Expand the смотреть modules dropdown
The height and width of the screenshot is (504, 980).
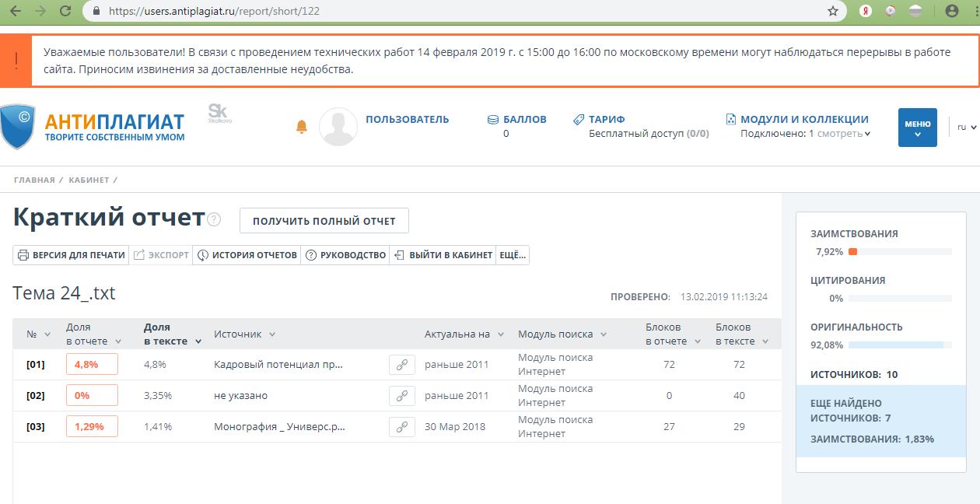coord(843,134)
